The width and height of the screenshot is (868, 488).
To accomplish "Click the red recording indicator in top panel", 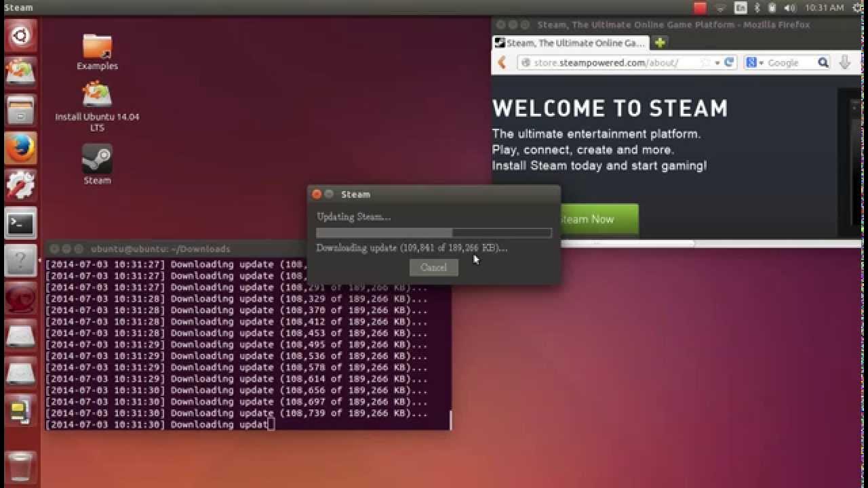I will [x=701, y=7].
